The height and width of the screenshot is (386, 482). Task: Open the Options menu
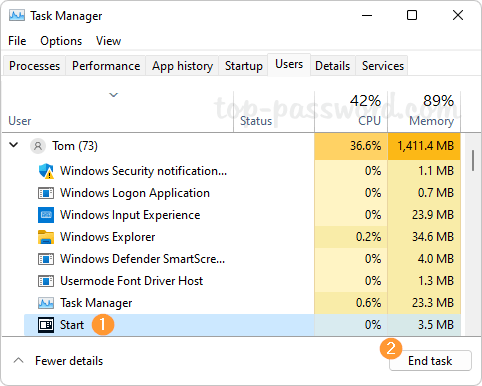point(61,41)
